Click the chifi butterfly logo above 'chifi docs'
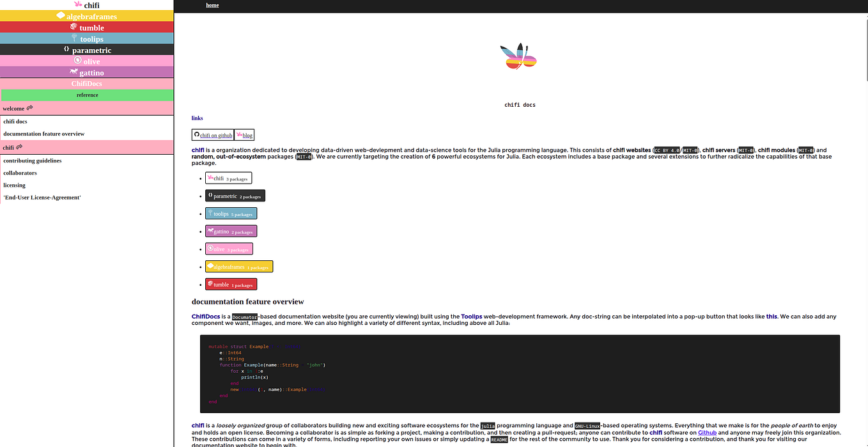Image resolution: width=868 pixels, height=447 pixels. coord(518,56)
